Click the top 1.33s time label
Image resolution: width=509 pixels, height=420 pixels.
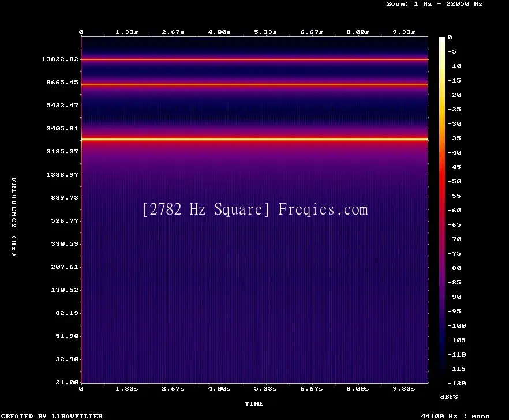(127, 32)
